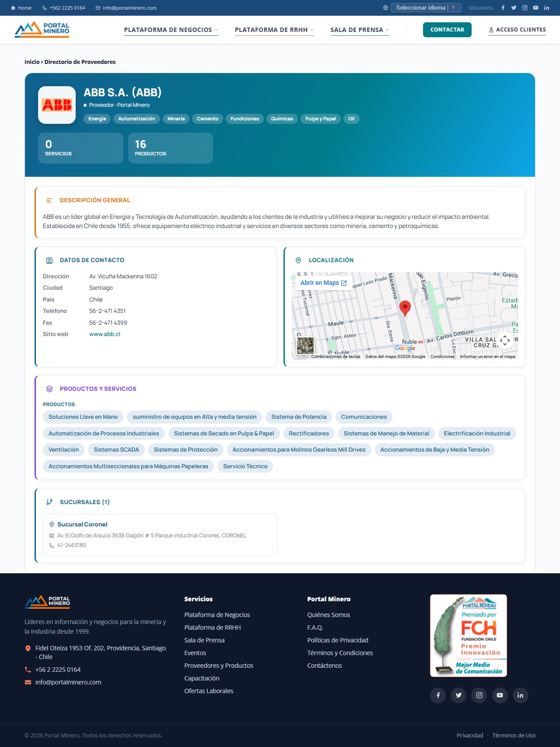Click the globe icon beside language selector

tap(385, 8)
